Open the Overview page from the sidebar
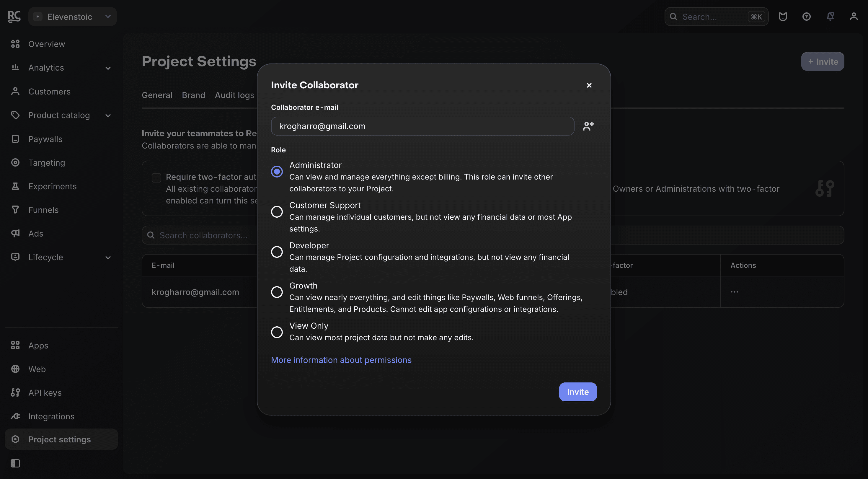Image resolution: width=868 pixels, height=479 pixels. coord(61,44)
